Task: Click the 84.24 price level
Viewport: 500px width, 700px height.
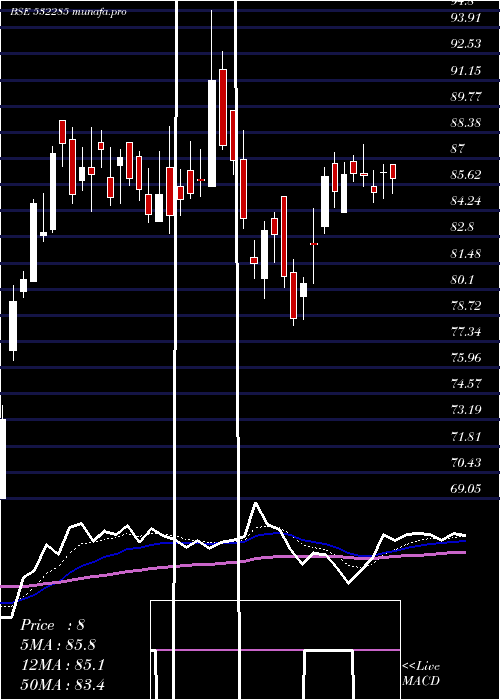Action: (x=466, y=201)
